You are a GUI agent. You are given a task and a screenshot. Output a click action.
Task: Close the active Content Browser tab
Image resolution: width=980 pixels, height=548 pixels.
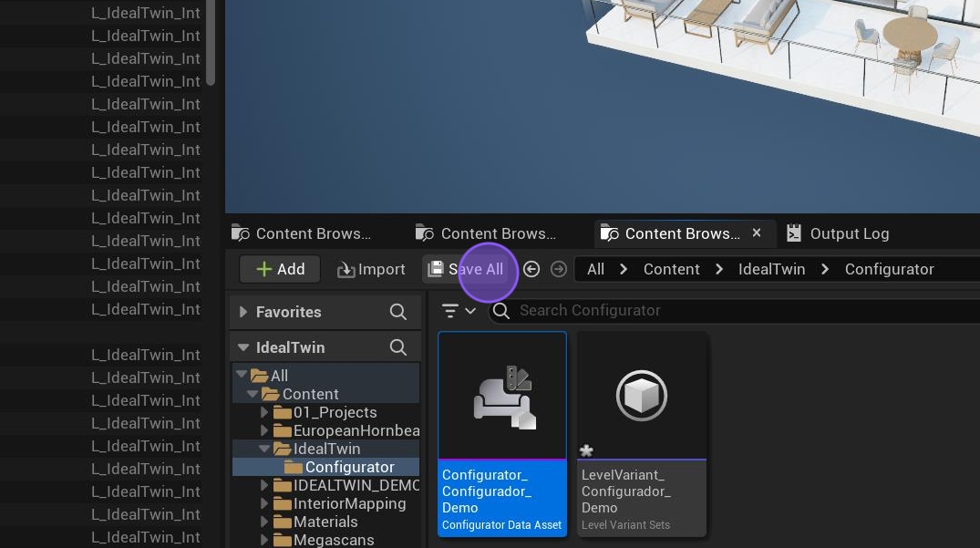tap(757, 233)
